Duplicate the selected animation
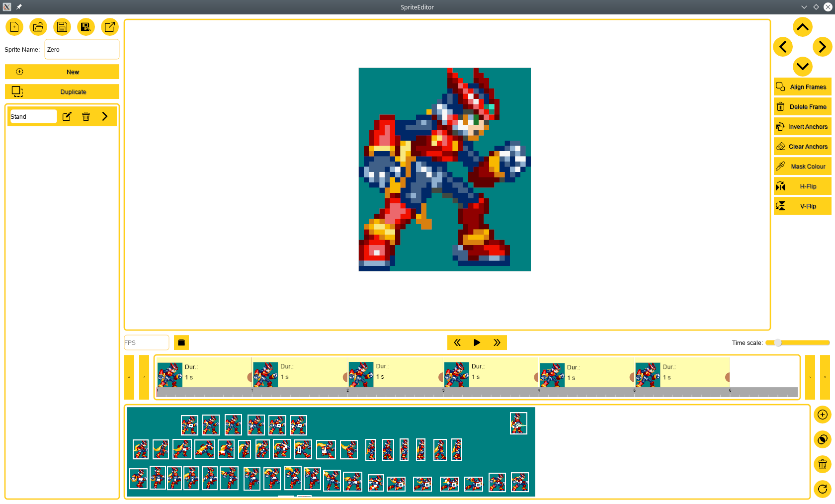The width and height of the screenshot is (835, 504). click(62, 91)
